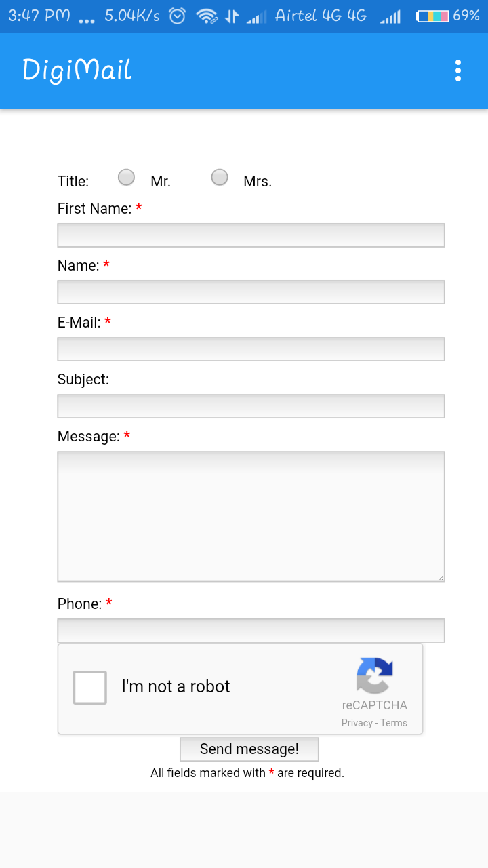Tap the data transfer arrows icon
The image size is (488, 868).
231,15
